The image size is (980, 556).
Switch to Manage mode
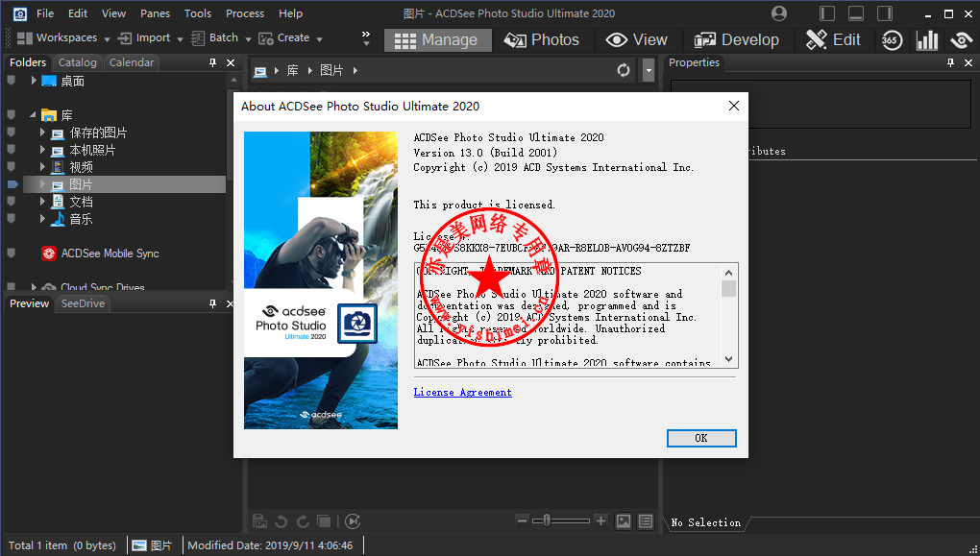pyautogui.click(x=437, y=40)
